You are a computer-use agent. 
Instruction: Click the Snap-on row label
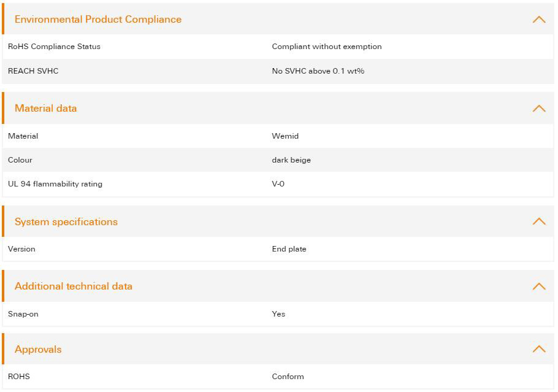pos(23,314)
